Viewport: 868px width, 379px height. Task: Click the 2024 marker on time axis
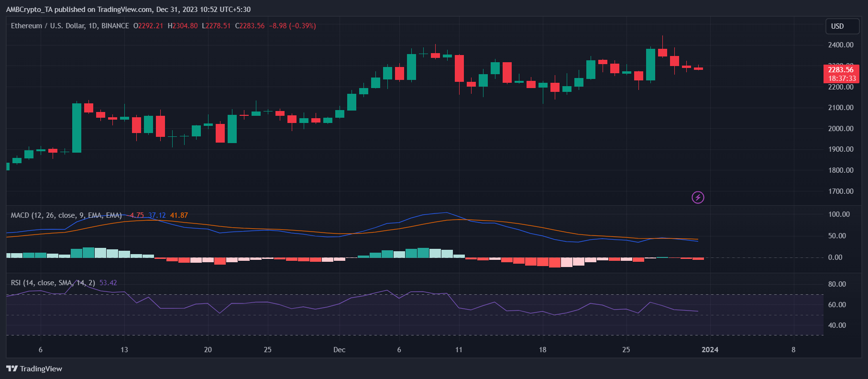click(x=710, y=350)
